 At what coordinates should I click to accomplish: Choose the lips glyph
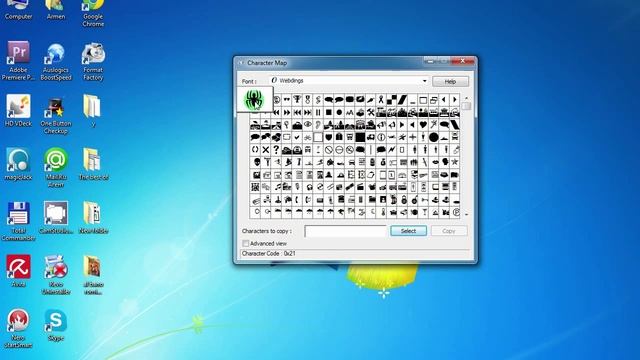pyautogui.click(x=435, y=162)
